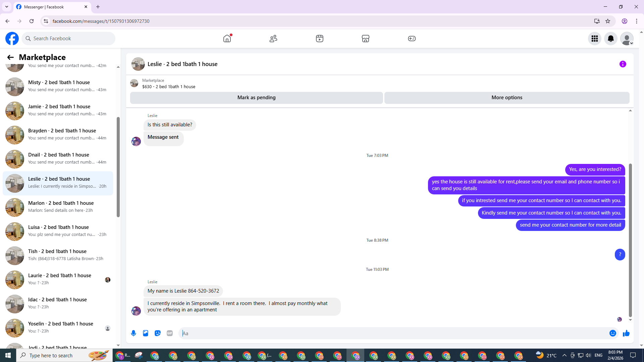
Task: Click the More options button
Action: 506,98
